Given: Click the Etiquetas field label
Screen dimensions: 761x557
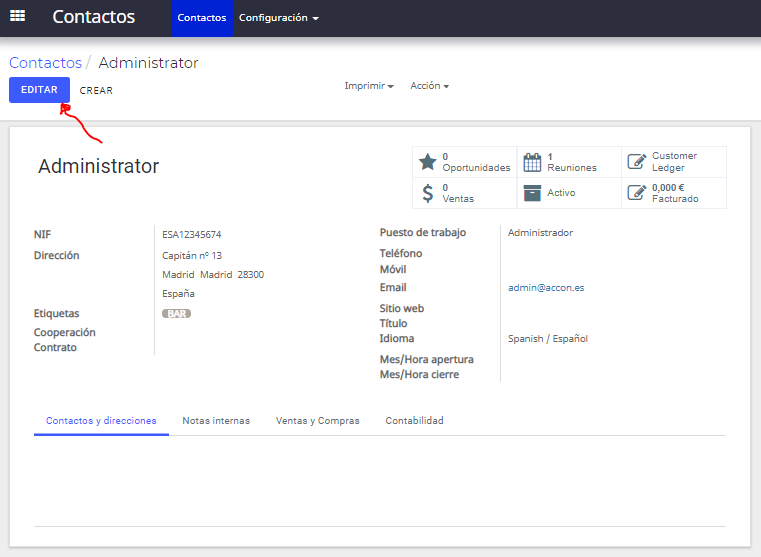Looking at the screenshot, I should (56, 313).
